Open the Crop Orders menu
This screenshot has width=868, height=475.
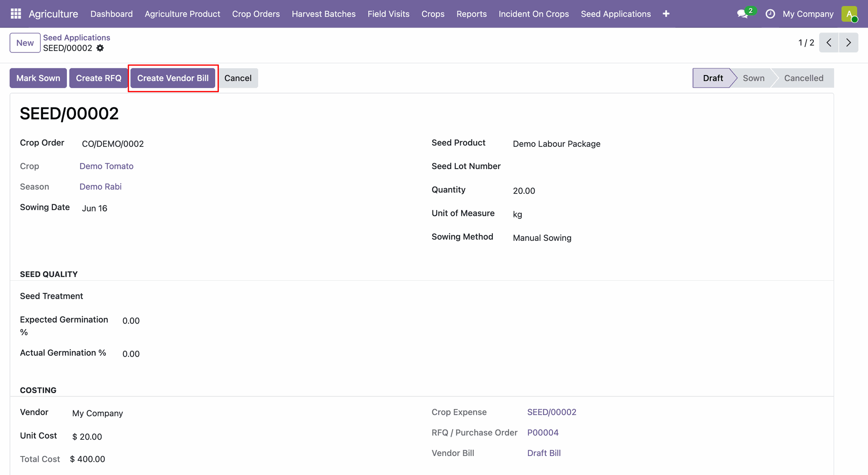(x=256, y=14)
